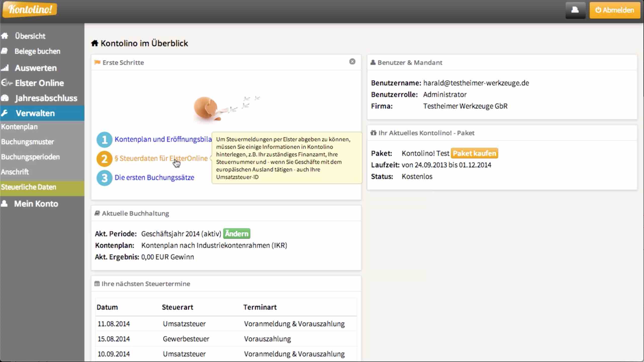Click the book icon beside Belege buchen
This screenshot has height=362, width=644.
[4, 51]
